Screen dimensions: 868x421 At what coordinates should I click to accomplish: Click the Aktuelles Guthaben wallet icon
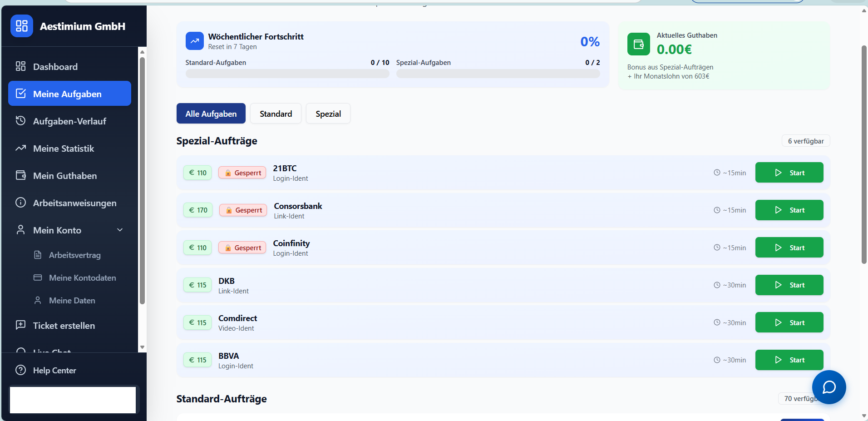point(639,44)
